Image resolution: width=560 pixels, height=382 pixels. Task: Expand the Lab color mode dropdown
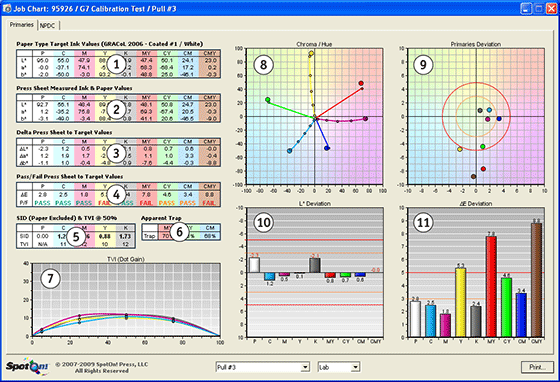tap(339, 367)
